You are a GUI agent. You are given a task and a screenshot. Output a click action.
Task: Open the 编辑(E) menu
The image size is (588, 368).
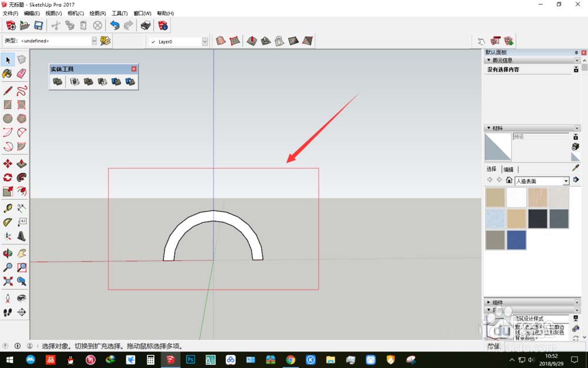(32, 13)
